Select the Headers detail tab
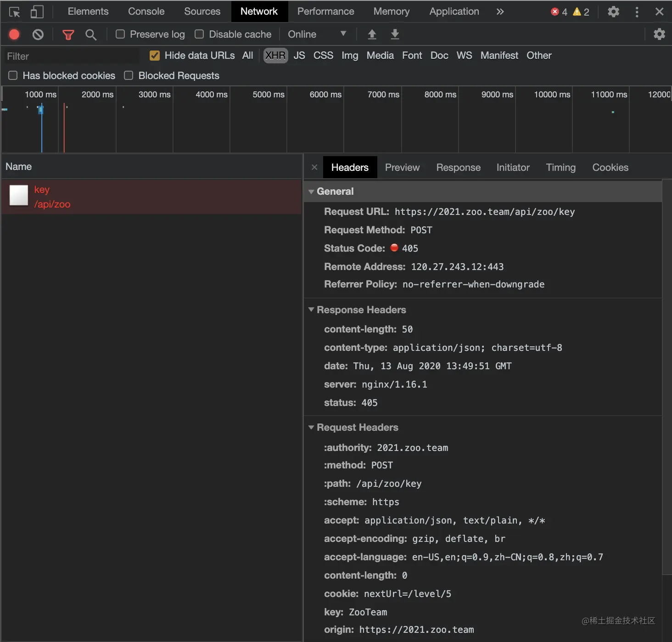 [350, 168]
